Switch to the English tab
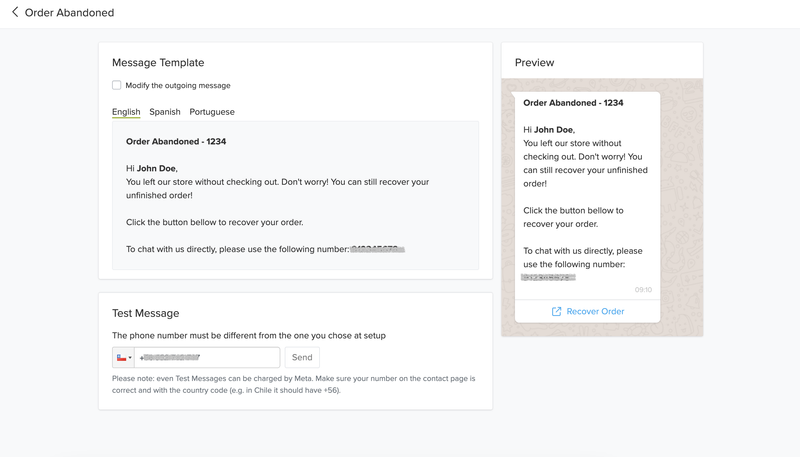 coord(126,112)
